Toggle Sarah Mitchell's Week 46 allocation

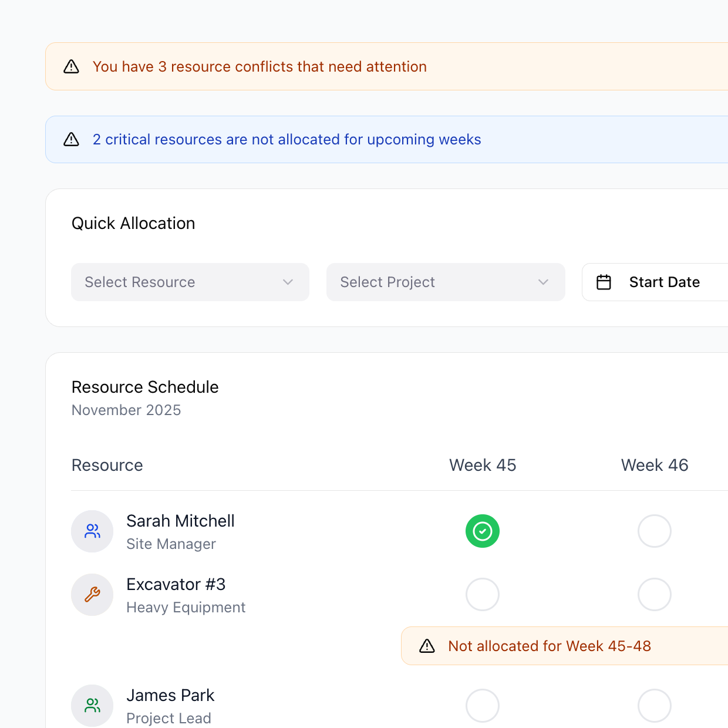pos(655,531)
